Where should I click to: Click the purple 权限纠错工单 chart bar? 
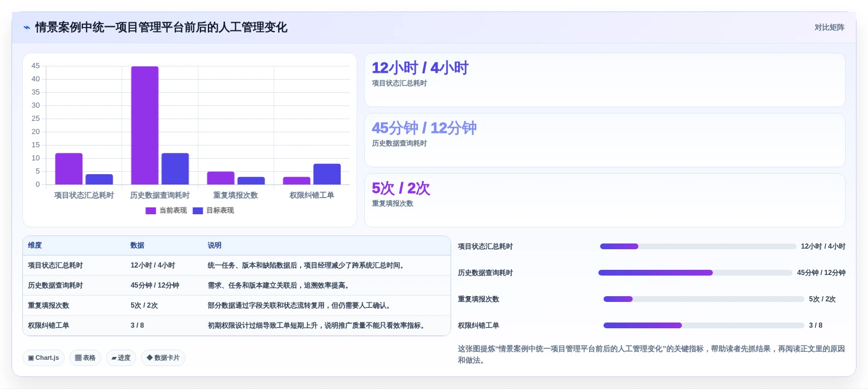tap(297, 180)
